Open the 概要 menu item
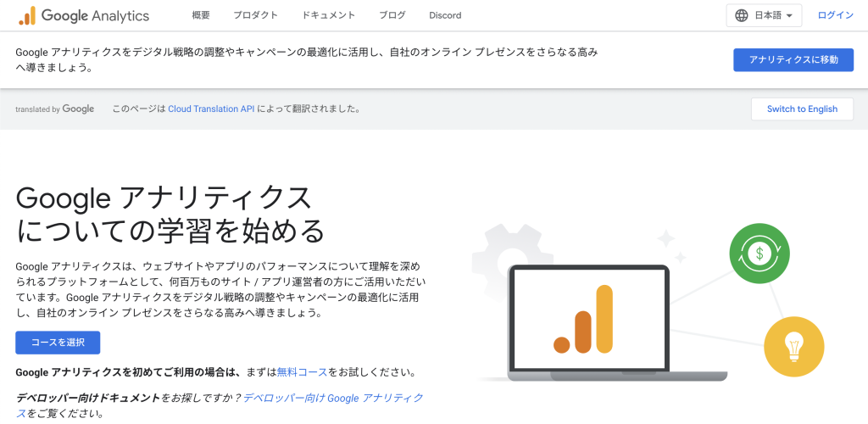 coord(201,15)
